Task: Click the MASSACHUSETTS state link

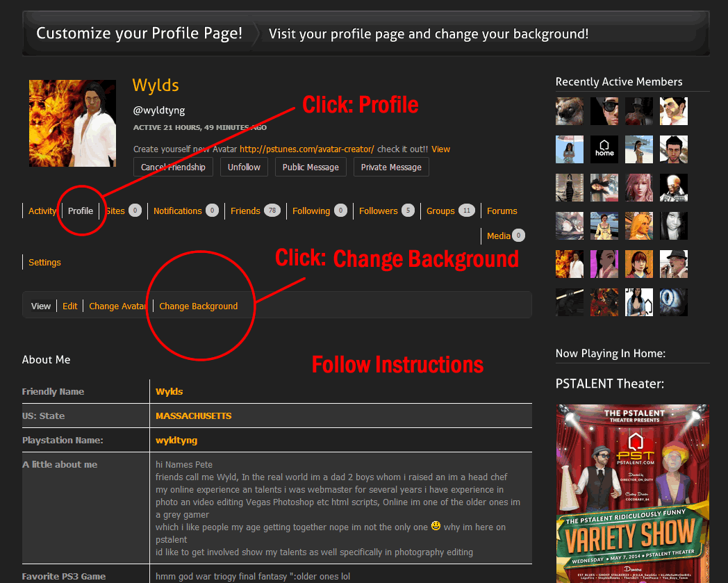Action: tap(193, 416)
